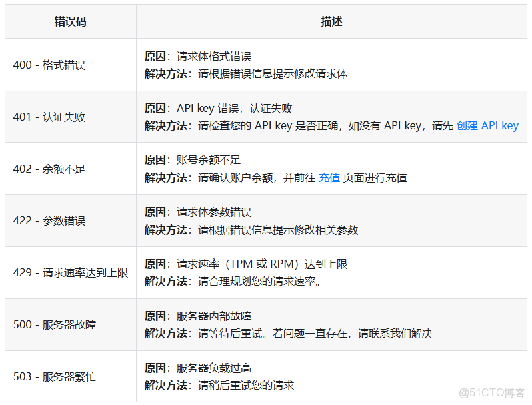Select the 400 - 格式错误 cell
This screenshot has height=405, width=532.
tap(71, 65)
